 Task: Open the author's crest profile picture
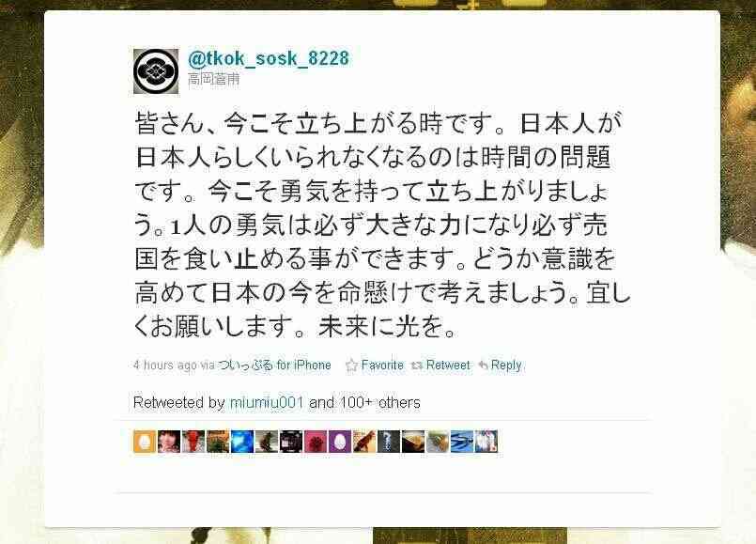(x=156, y=70)
